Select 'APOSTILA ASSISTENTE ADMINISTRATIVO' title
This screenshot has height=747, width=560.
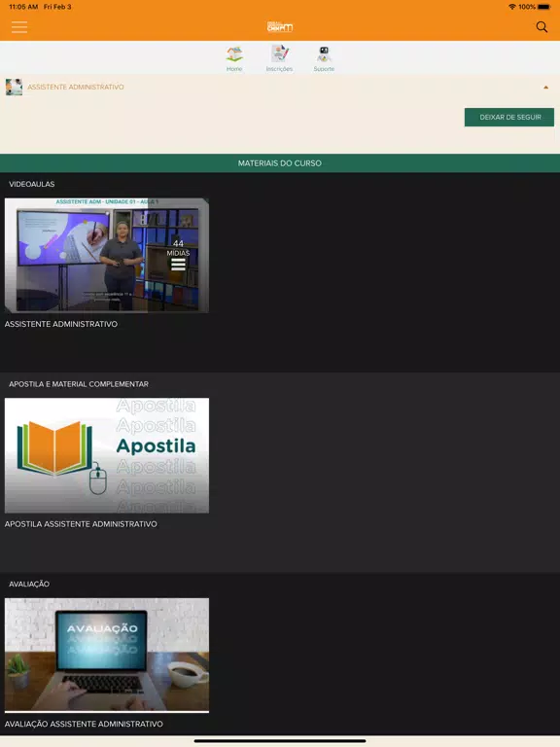click(x=81, y=524)
